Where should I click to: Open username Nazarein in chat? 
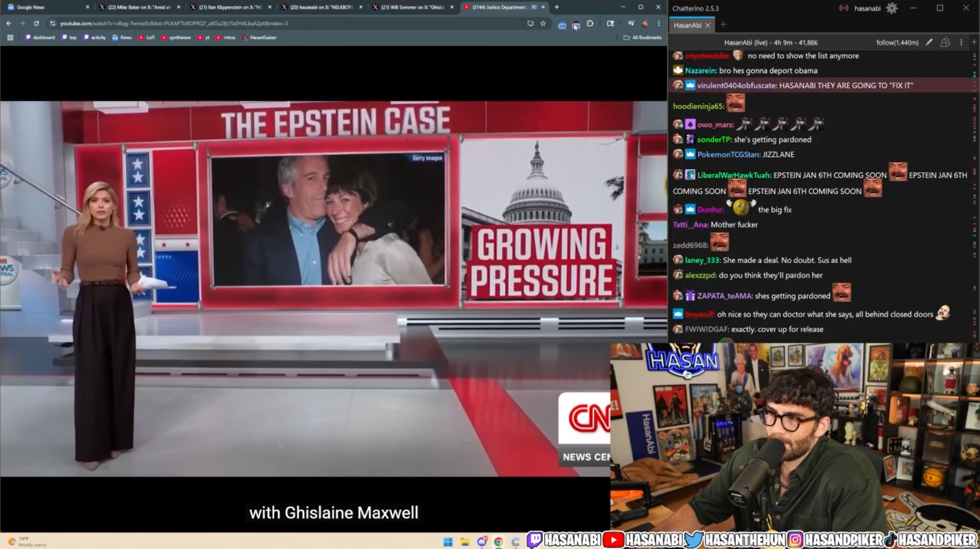pos(701,71)
